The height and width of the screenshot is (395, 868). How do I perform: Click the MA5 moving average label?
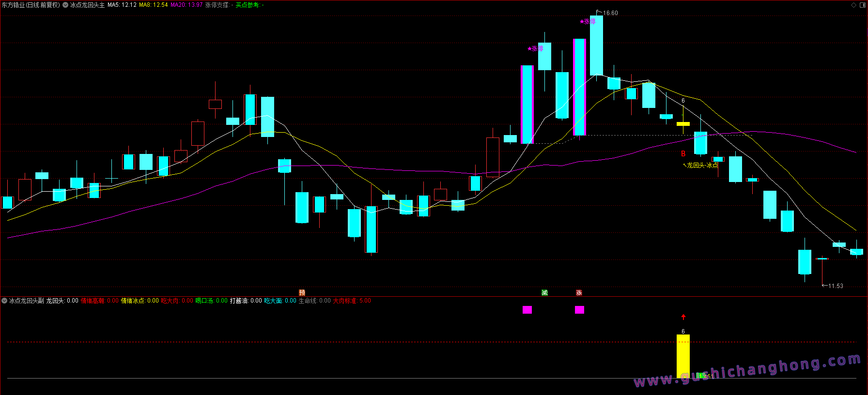coord(122,5)
